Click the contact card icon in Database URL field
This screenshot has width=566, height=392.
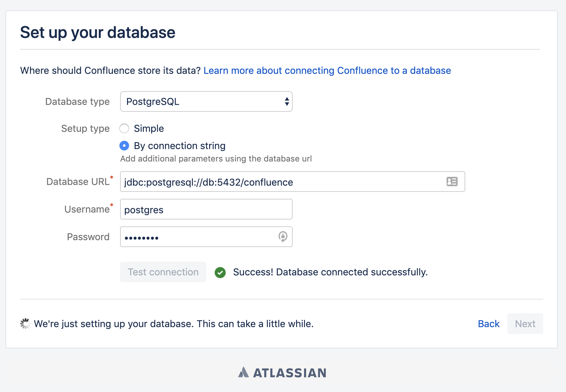(452, 182)
